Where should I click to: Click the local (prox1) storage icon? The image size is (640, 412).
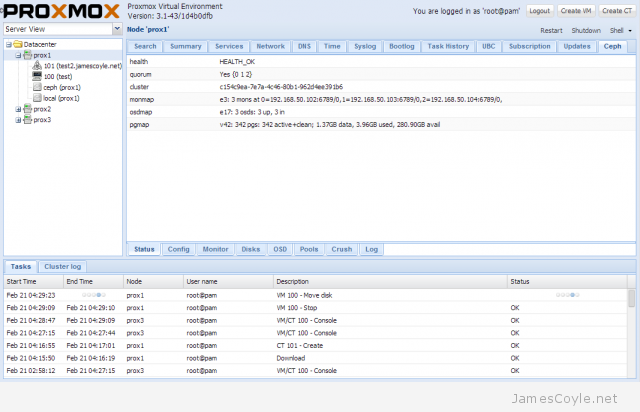pyautogui.click(x=37, y=98)
